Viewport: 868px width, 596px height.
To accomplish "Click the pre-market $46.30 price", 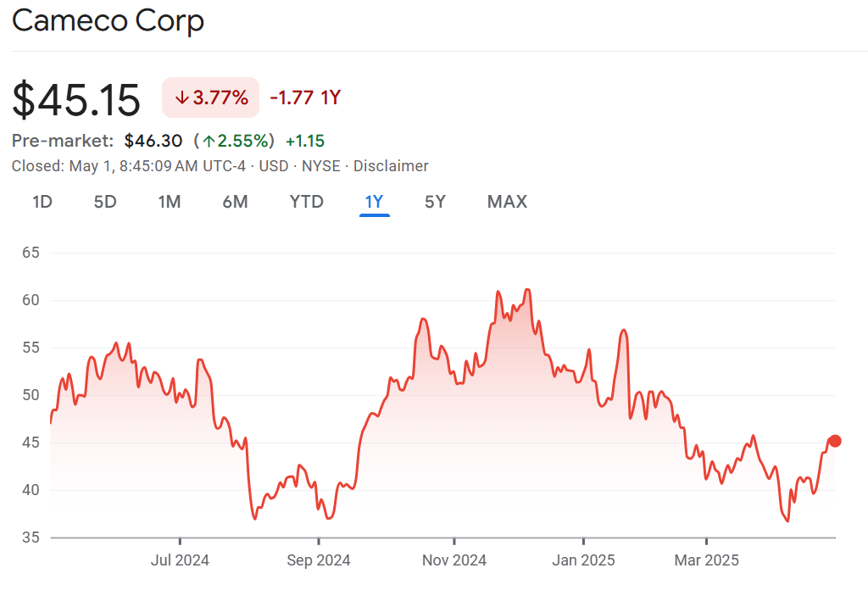I will pyautogui.click(x=153, y=141).
